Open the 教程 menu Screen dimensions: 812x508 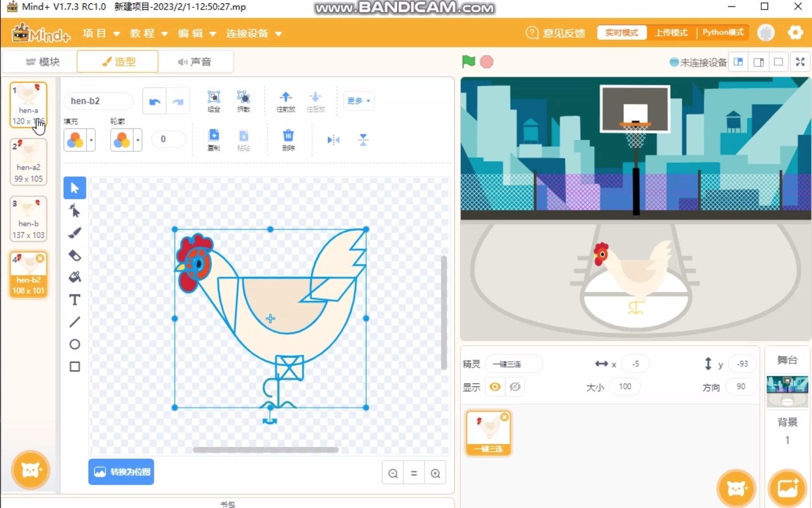[x=142, y=33]
